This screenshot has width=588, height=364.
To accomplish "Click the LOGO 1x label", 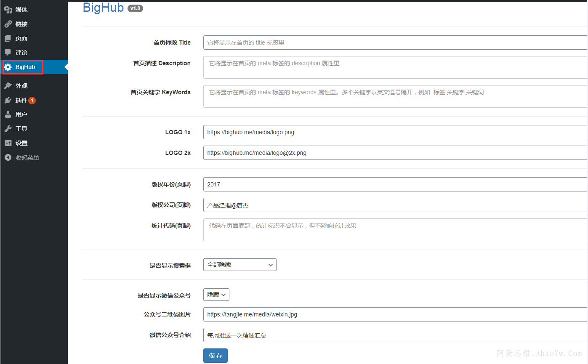I will click(178, 132).
